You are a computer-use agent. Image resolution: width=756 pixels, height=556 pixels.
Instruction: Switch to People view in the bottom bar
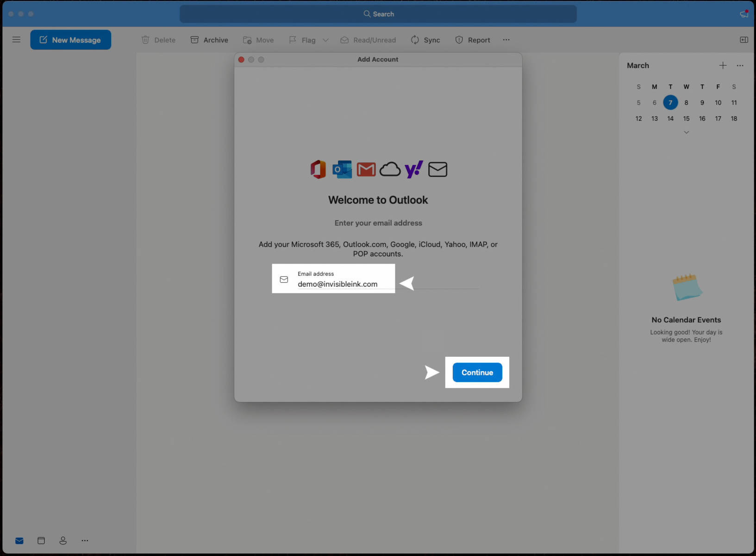pyautogui.click(x=63, y=541)
